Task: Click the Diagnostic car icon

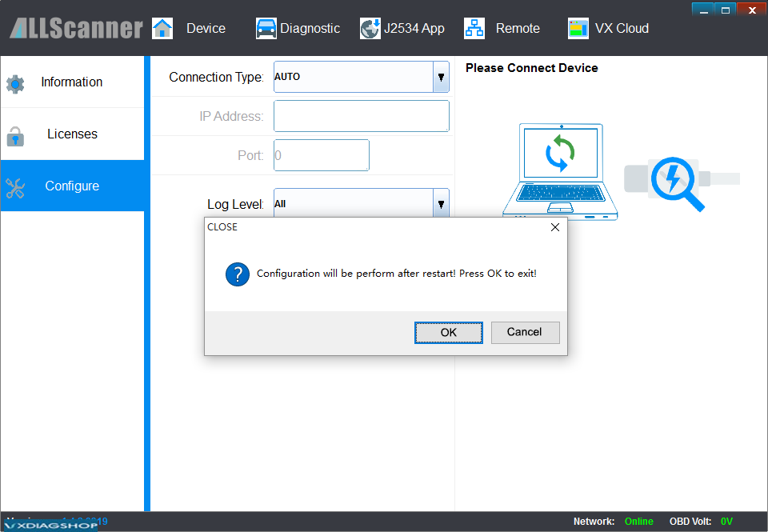Action: tap(266, 29)
